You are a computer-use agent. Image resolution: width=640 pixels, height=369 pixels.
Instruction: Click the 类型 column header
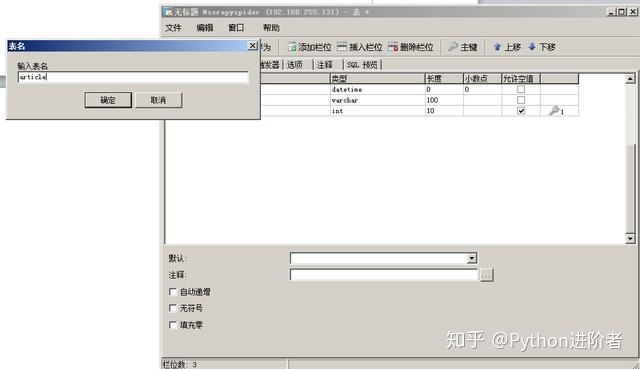(x=378, y=79)
